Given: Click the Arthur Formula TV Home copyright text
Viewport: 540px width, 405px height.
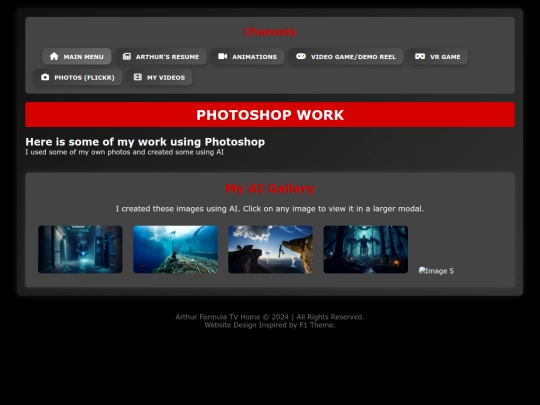Looking at the screenshot, I should point(270,317).
